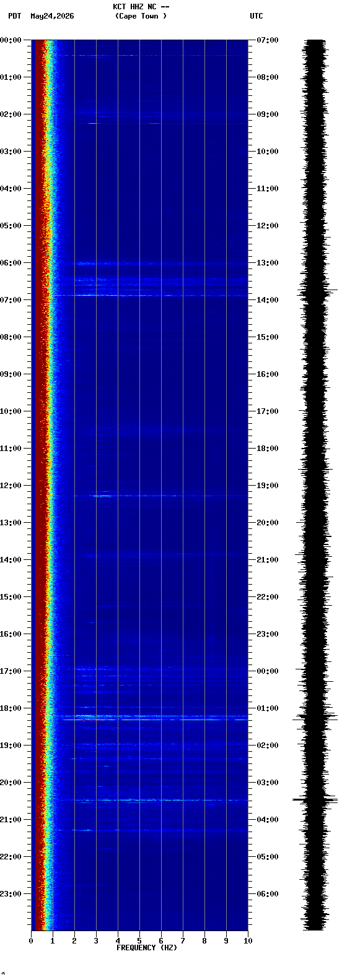Click the 09:00 PDT time label
The width and height of the screenshot is (342, 980).
point(11,374)
